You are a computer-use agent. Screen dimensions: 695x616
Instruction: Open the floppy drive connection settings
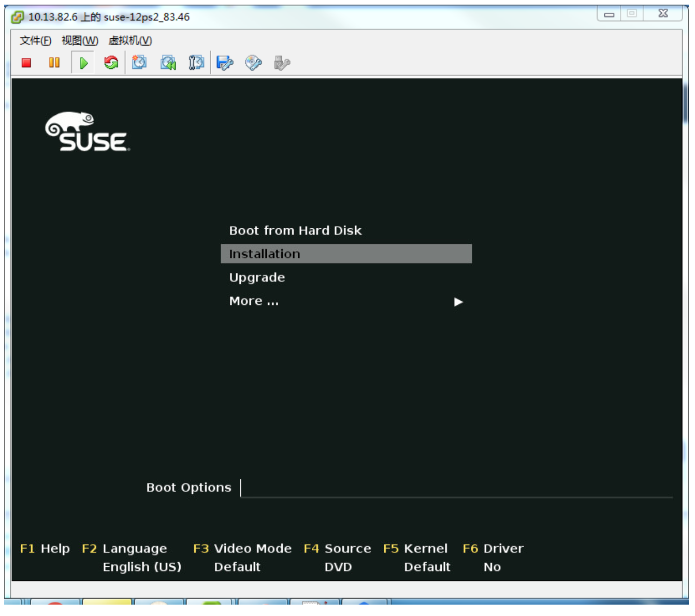click(225, 63)
